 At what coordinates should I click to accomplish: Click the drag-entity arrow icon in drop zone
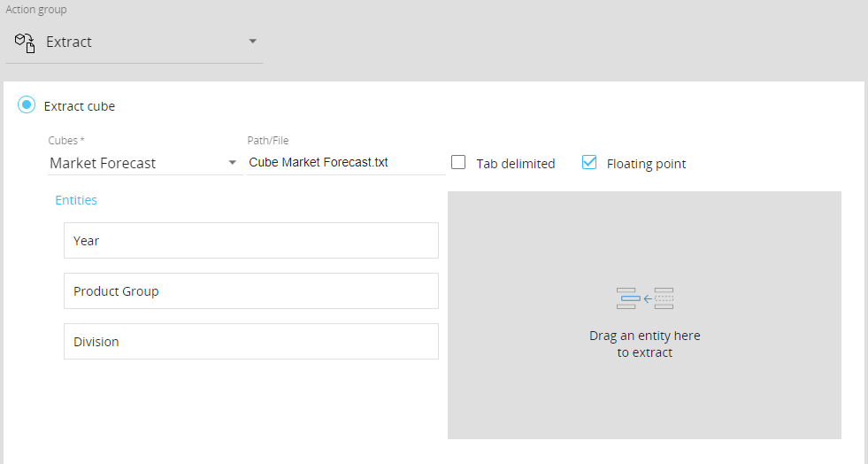pyautogui.click(x=645, y=298)
